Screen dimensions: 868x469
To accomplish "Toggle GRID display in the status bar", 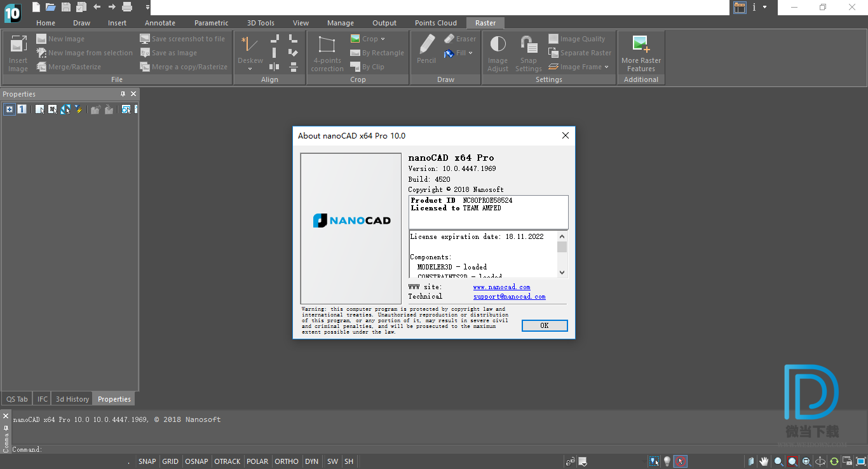I will point(170,461).
